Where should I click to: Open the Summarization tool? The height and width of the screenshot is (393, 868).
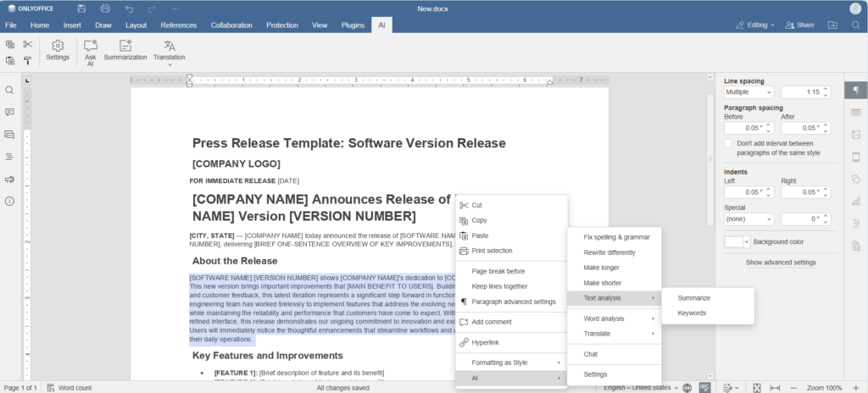click(x=125, y=51)
